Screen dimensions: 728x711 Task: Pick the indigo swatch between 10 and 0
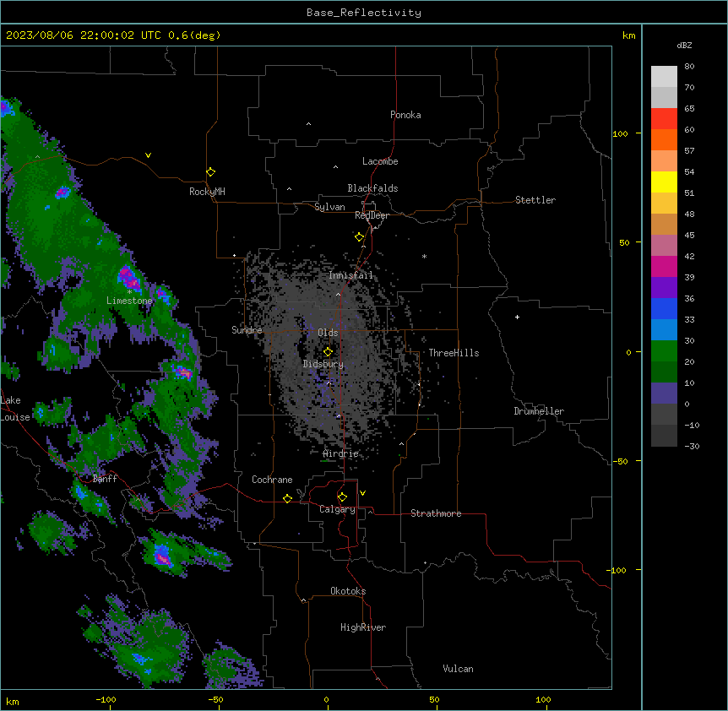(x=664, y=393)
